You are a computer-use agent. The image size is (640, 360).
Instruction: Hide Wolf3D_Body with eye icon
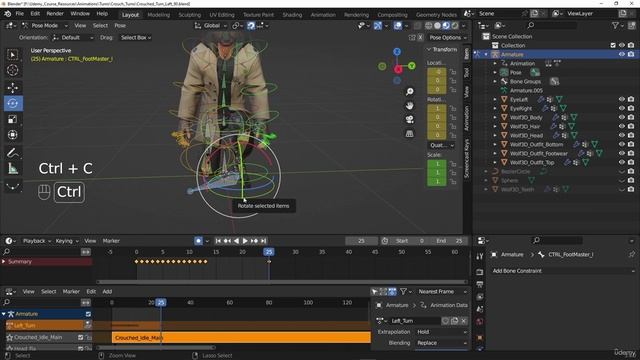[622, 117]
